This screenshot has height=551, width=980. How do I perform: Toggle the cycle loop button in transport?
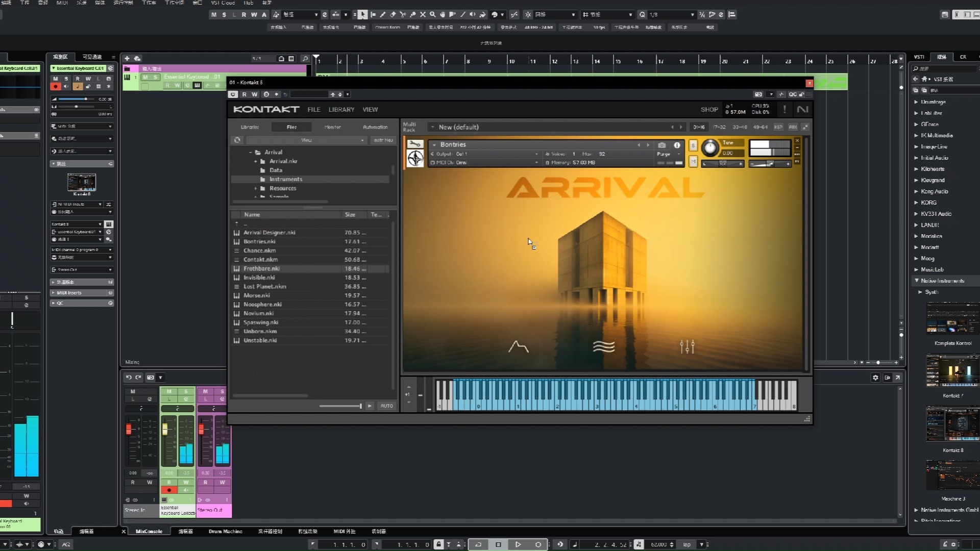pyautogui.click(x=478, y=544)
